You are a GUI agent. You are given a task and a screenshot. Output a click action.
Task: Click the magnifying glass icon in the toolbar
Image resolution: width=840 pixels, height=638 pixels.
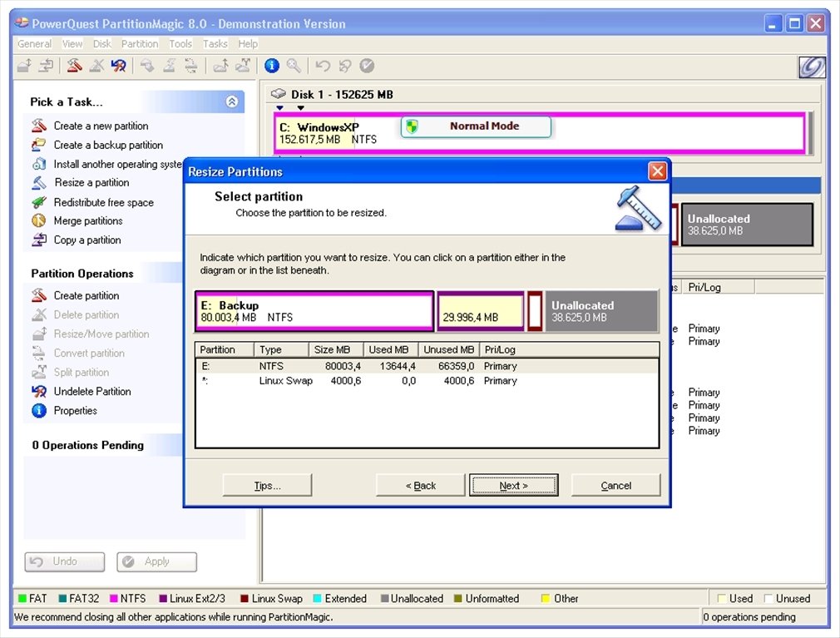click(294, 66)
